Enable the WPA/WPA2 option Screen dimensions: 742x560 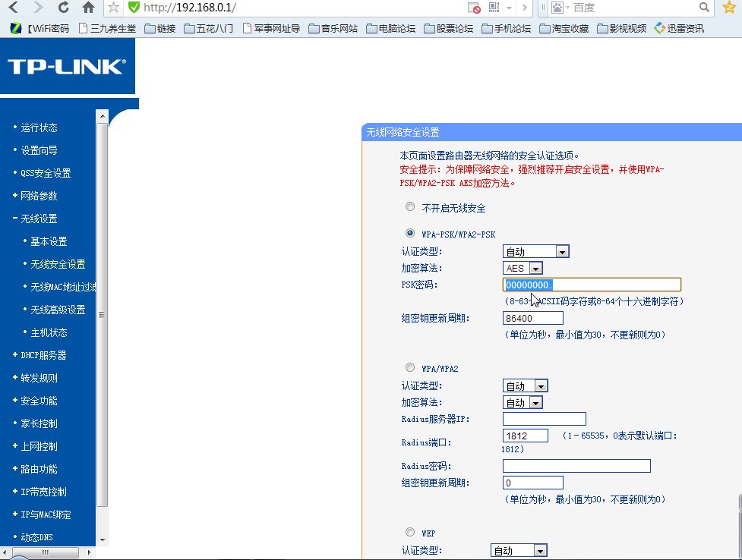410,368
